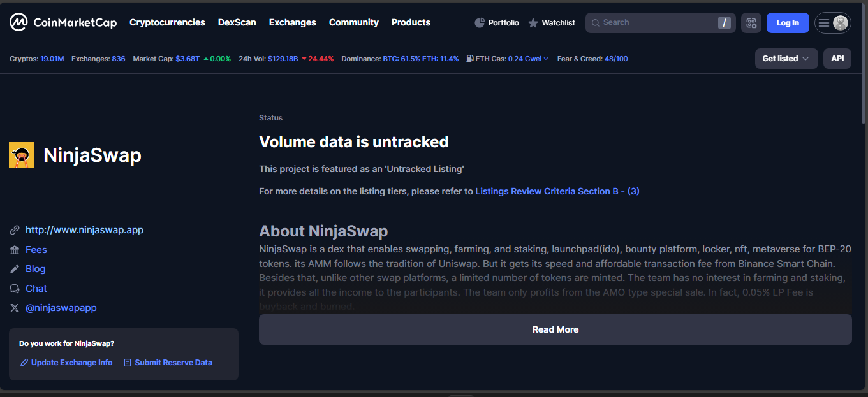This screenshot has width=868, height=397.
Task: Open the DexScan menu
Action: pyautogui.click(x=237, y=22)
